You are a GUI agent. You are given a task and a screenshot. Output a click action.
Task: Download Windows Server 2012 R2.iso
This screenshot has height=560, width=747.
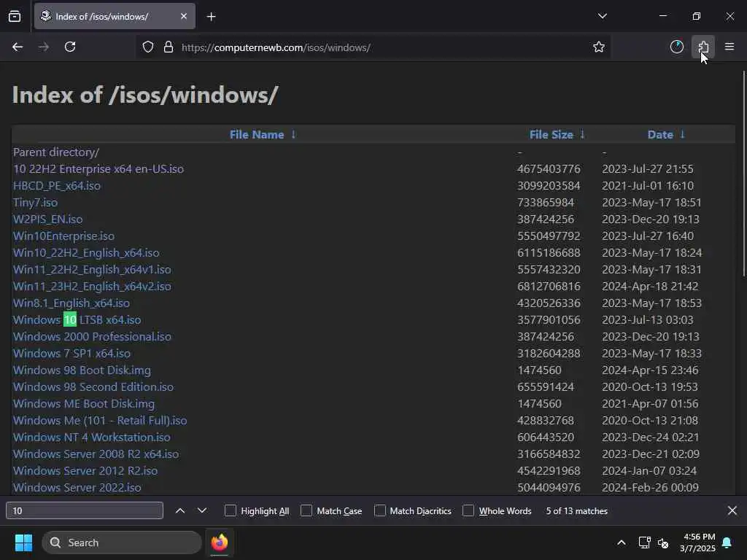pyautogui.click(x=85, y=470)
